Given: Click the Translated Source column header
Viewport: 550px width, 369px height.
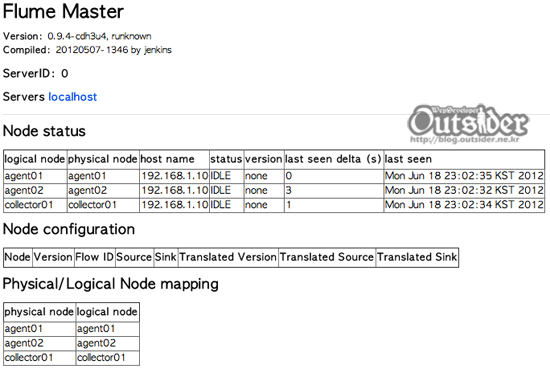Looking at the screenshot, I should (x=327, y=257).
